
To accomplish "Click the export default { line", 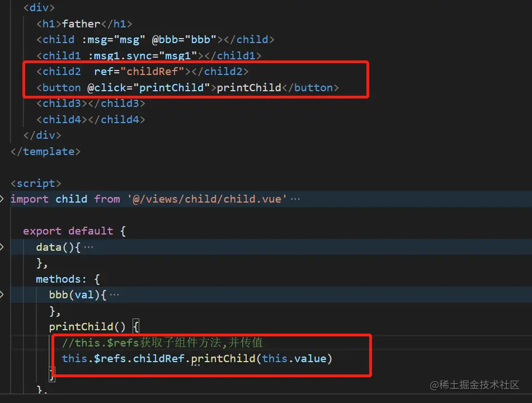I will pyautogui.click(x=74, y=231).
